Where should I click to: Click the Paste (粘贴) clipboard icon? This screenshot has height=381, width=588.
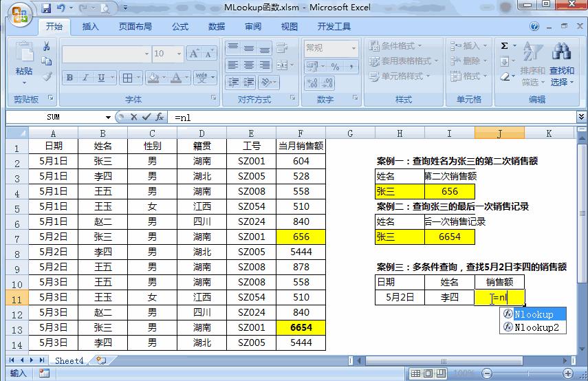tap(24, 52)
